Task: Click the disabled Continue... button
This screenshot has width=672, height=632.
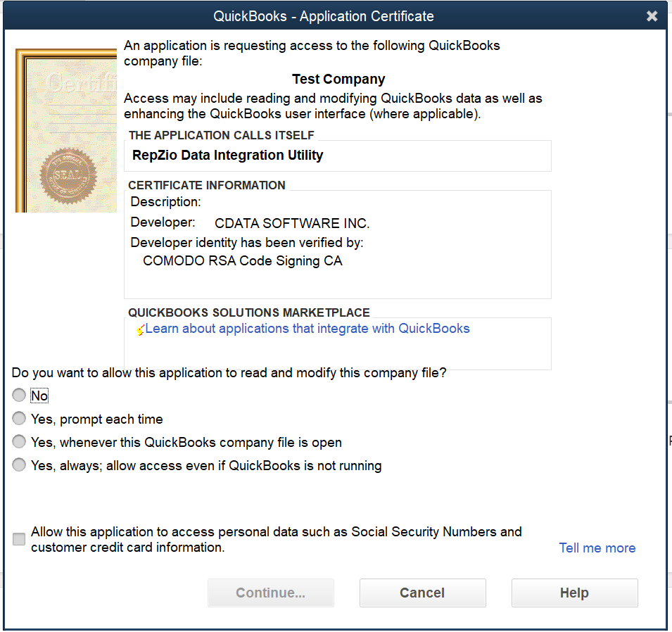Action: click(270, 593)
